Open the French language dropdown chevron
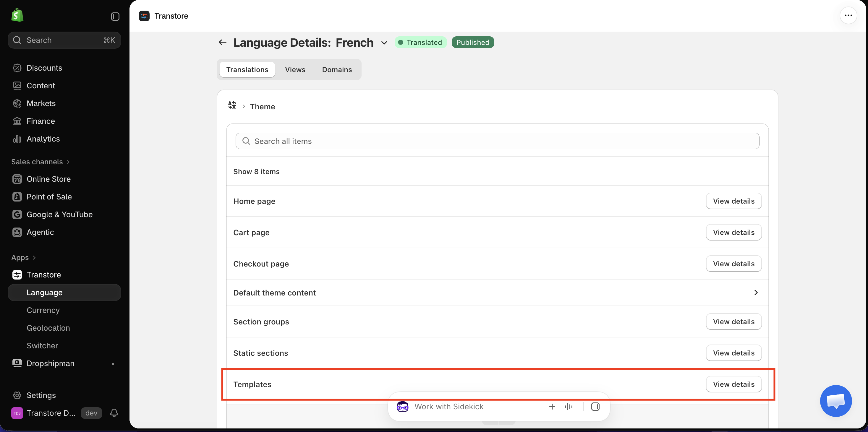 pos(384,43)
